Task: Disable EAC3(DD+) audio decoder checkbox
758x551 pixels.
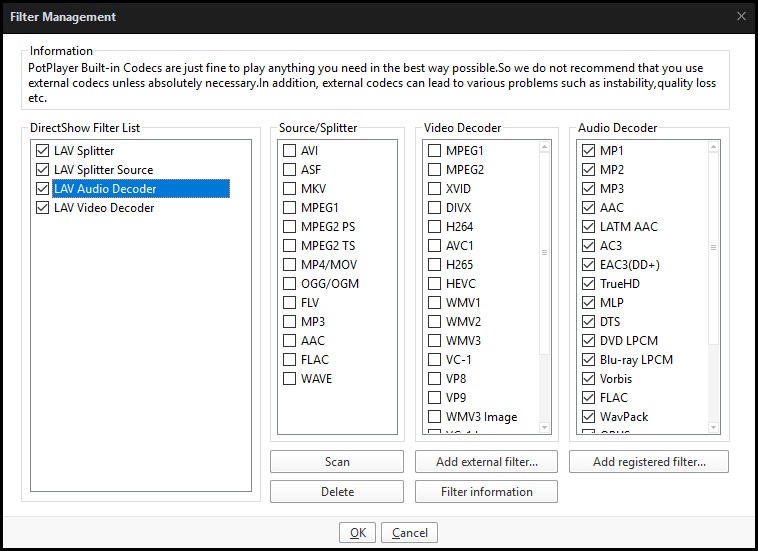Action: pyautogui.click(x=588, y=265)
